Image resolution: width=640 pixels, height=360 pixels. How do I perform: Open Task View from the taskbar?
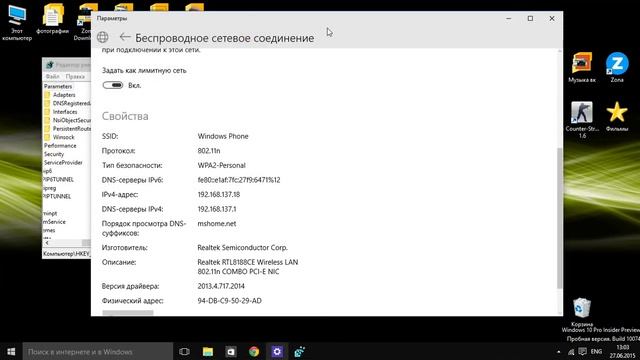point(184,351)
